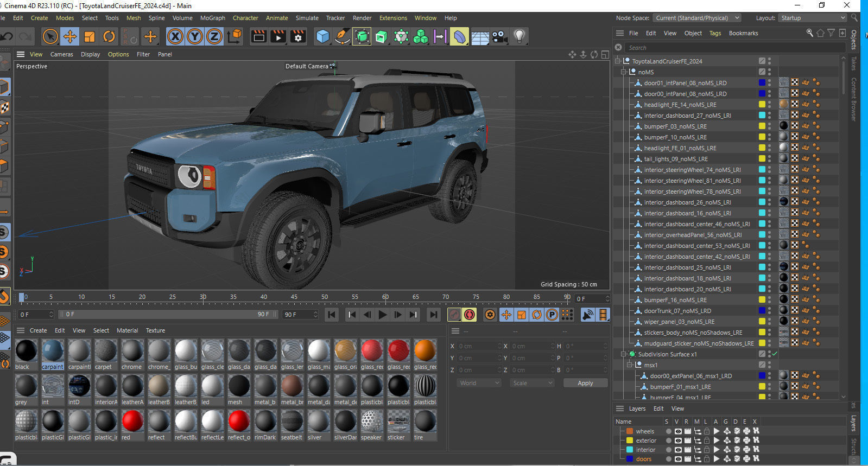868x466 pixels.
Task: Open the Content Browser side tab
Action: coord(853,99)
